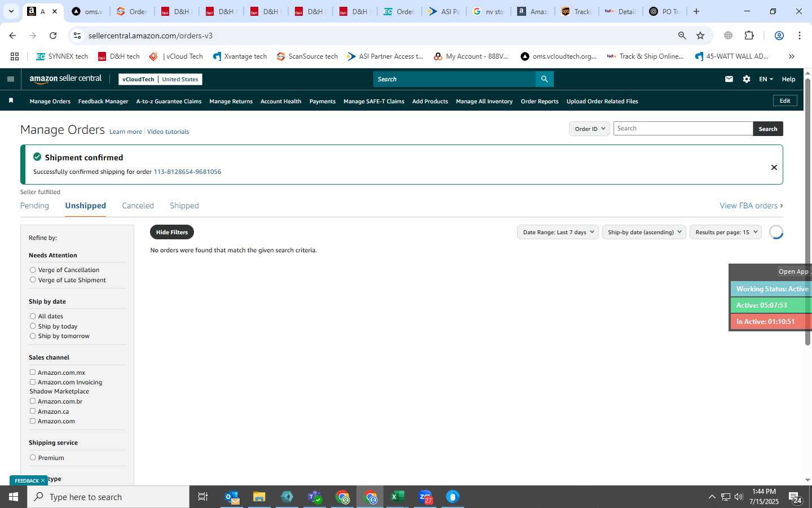
Task: Select Ship by today radio button
Action: click(33, 326)
